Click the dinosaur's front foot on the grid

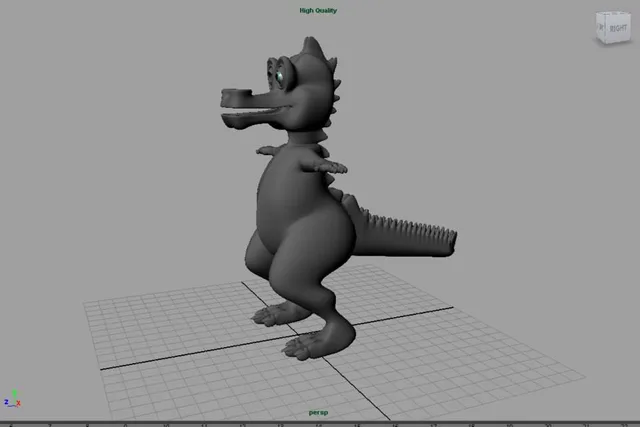click(x=318, y=342)
